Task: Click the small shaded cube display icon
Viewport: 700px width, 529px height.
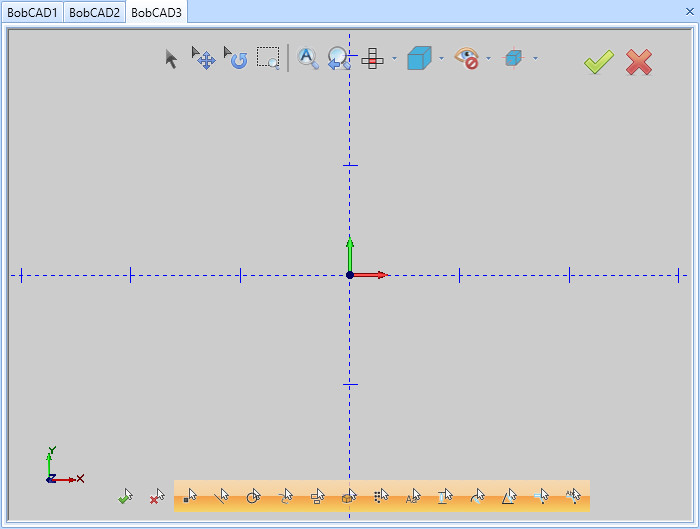Action: pyautogui.click(x=514, y=59)
